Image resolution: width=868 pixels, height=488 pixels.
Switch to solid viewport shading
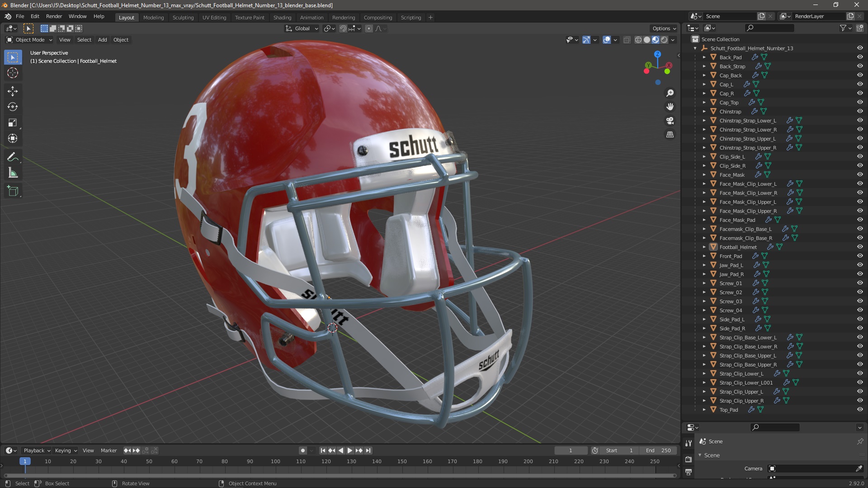(647, 40)
